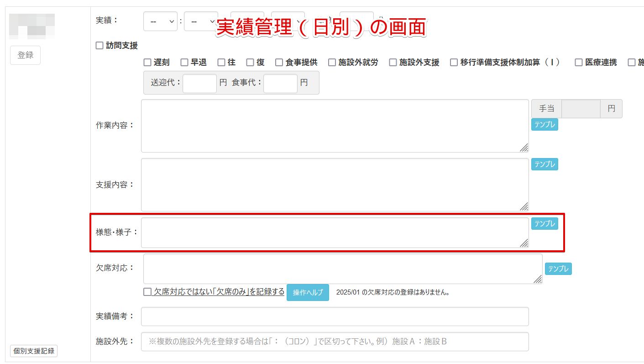Viewport: 644px width, 364px height.
Task: Open the 支援内容 テンプレ template picker
Action: (x=544, y=164)
